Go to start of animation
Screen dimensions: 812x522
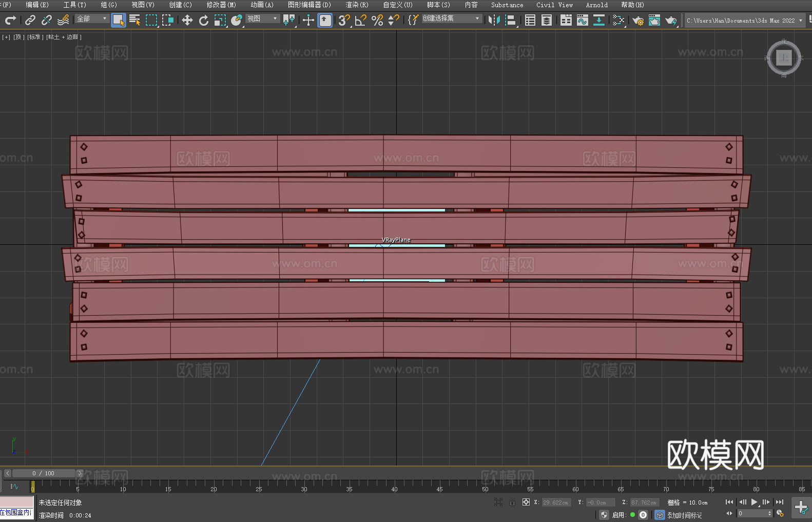coord(729,502)
